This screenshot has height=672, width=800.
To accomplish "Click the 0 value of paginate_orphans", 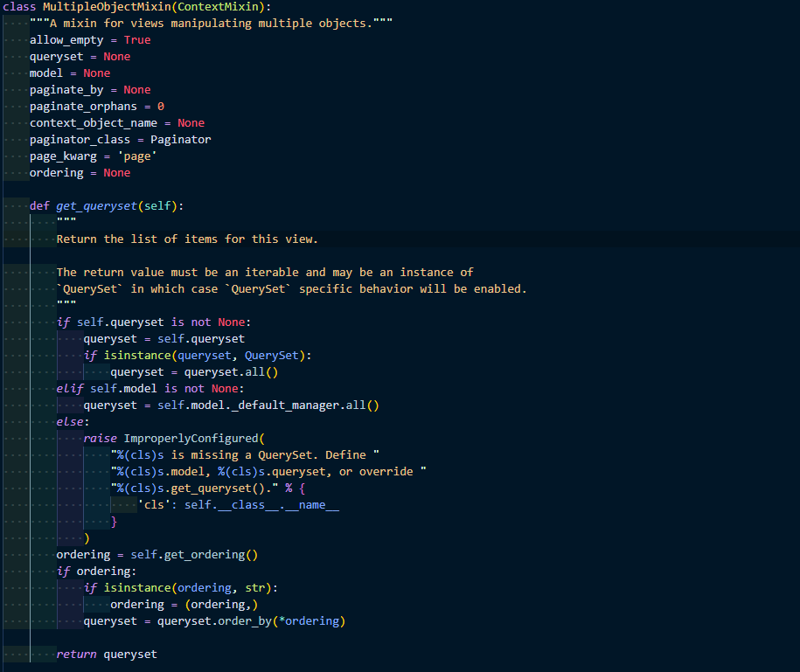I will (x=161, y=107).
